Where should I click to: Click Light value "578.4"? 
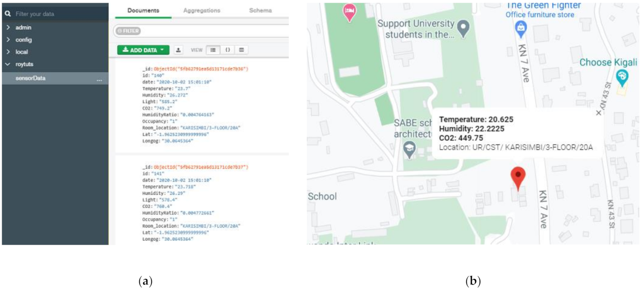168,200
